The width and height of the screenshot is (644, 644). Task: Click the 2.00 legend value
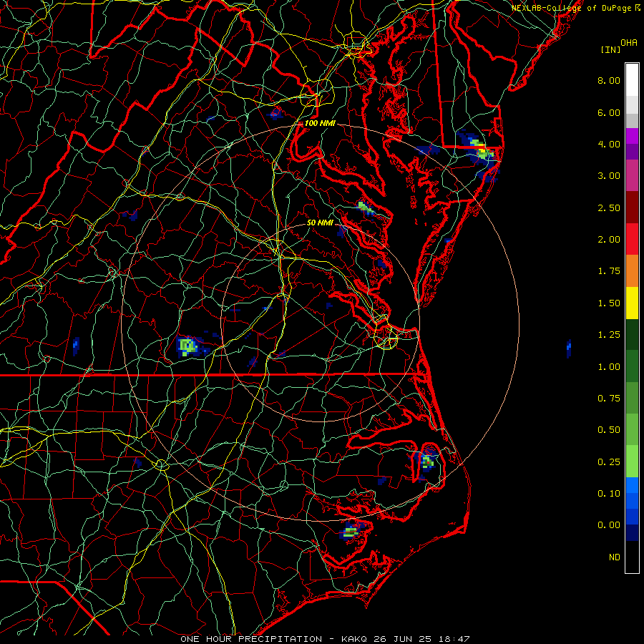pyautogui.click(x=609, y=240)
